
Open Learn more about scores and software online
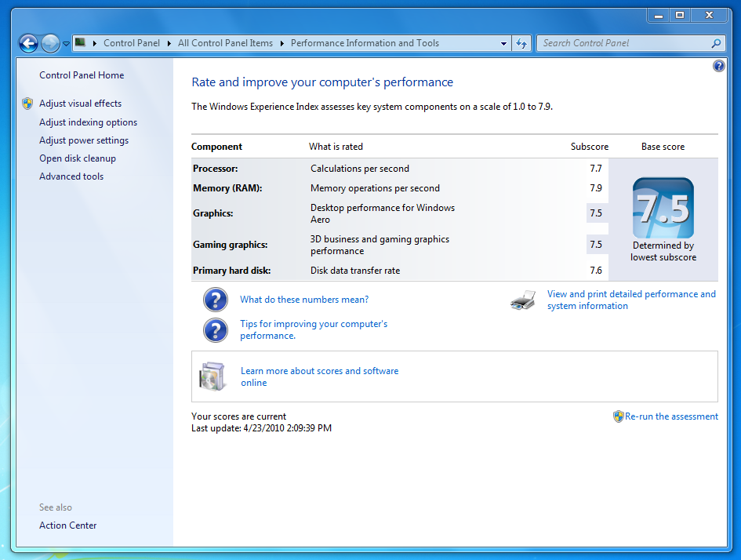pyautogui.click(x=319, y=376)
